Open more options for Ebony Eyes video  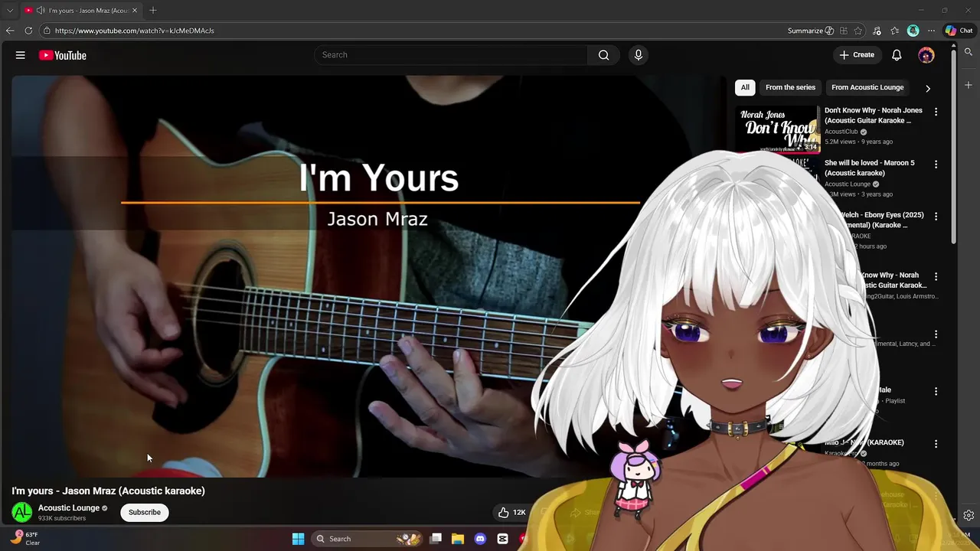(936, 217)
